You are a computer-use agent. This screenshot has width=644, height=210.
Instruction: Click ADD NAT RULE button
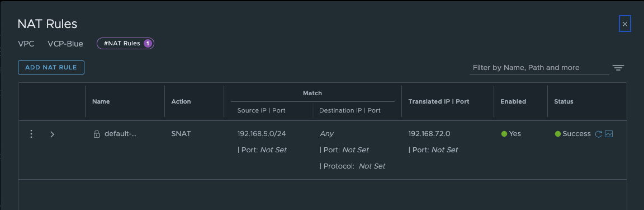(x=51, y=68)
